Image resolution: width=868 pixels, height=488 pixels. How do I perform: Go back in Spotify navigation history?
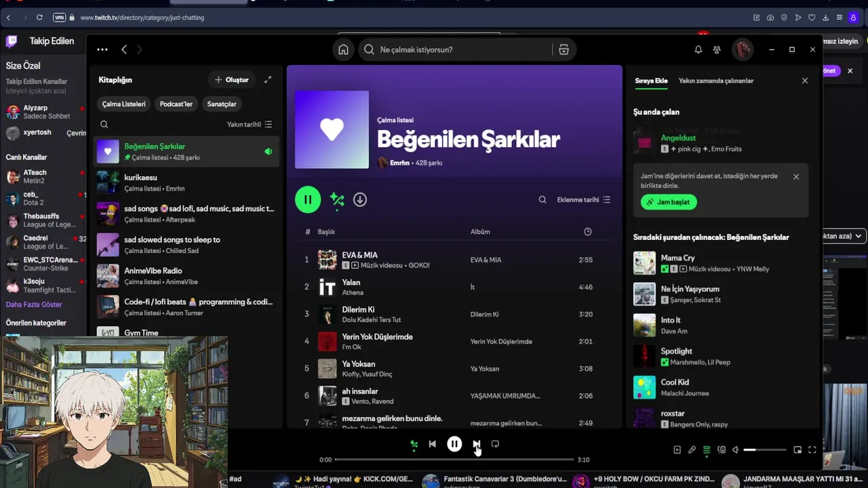pos(124,49)
